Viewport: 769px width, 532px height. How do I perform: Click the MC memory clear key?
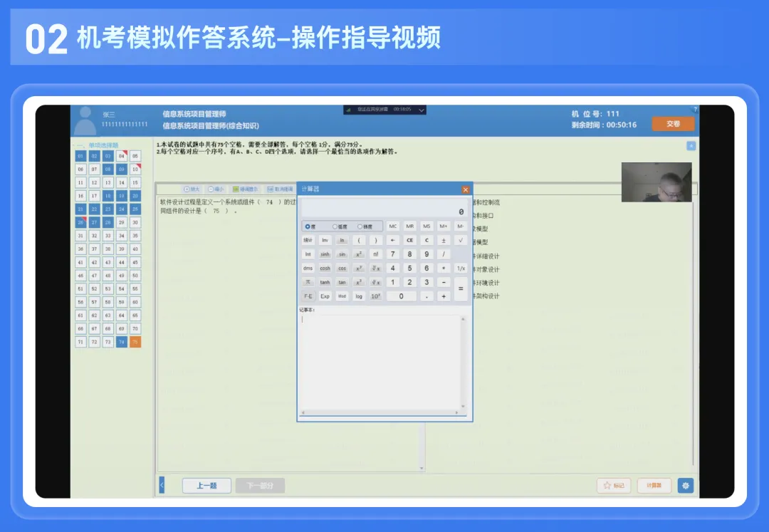pos(392,226)
